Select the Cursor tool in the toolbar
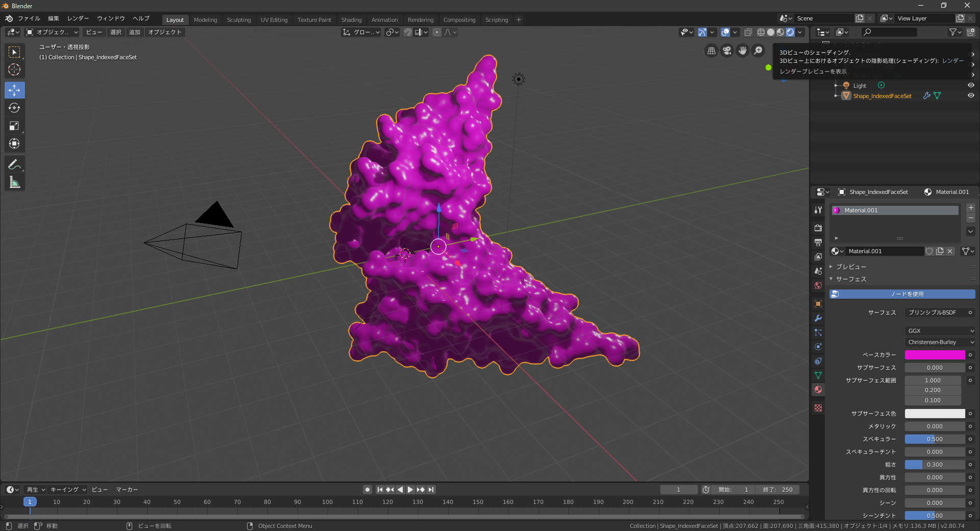 tap(14, 70)
